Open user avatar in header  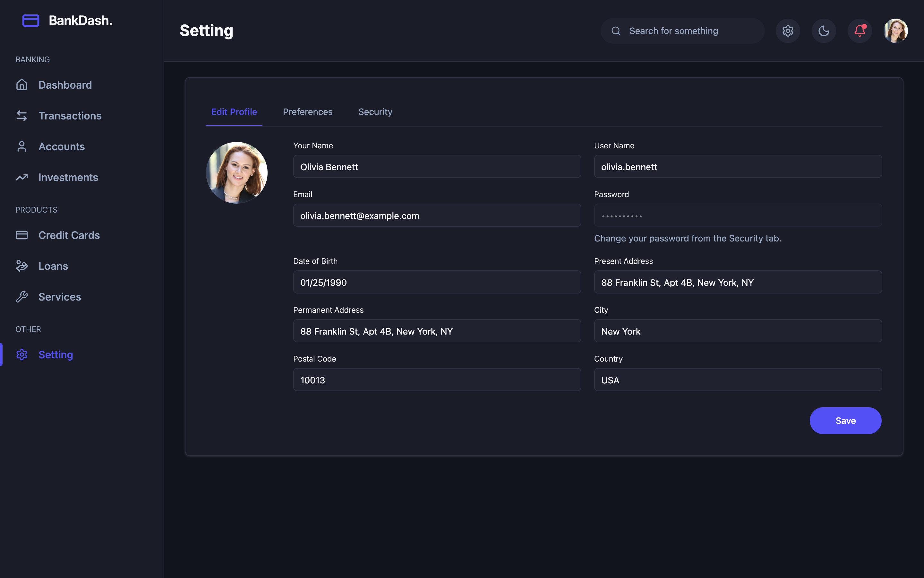coord(895,31)
